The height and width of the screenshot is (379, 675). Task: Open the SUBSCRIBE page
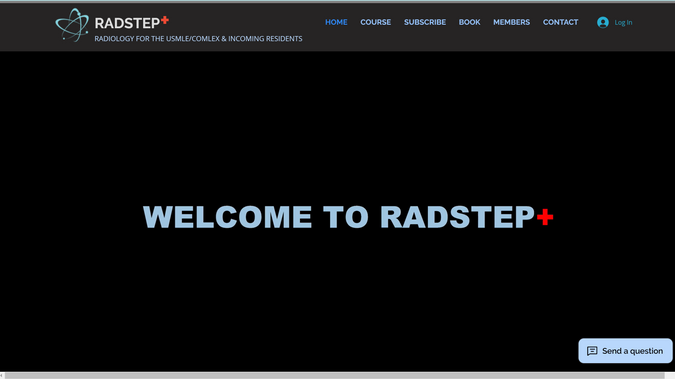click(x=425, y=22)
